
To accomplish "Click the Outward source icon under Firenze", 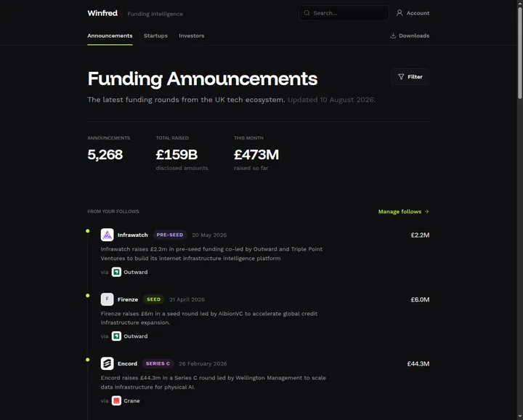I will pos(116,336).
